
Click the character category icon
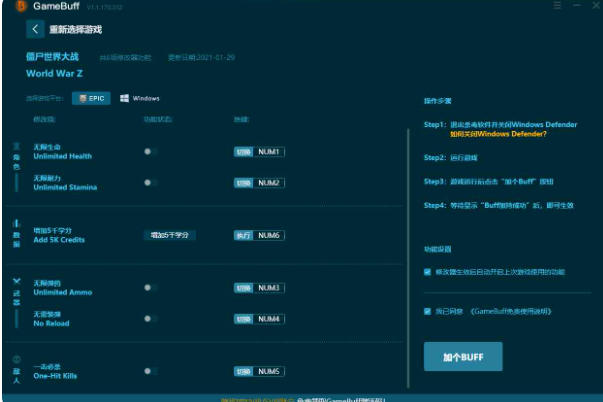pos(16,146)
